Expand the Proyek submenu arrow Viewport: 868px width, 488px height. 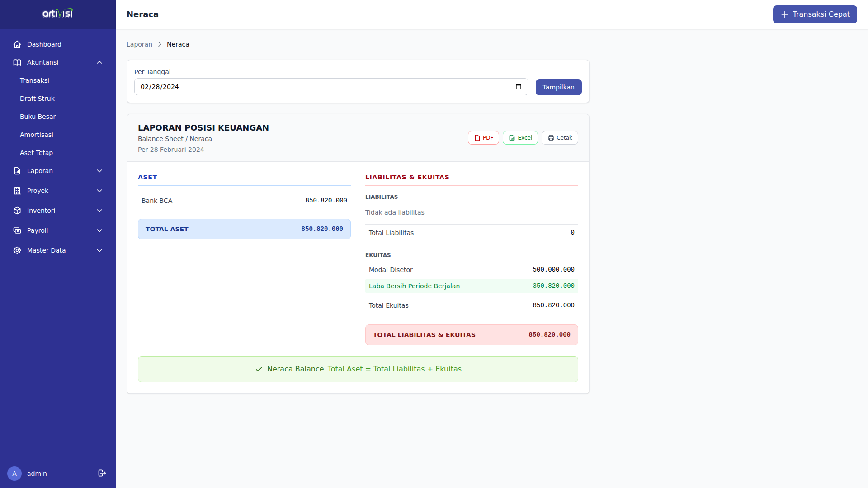[x=99, y=191]
